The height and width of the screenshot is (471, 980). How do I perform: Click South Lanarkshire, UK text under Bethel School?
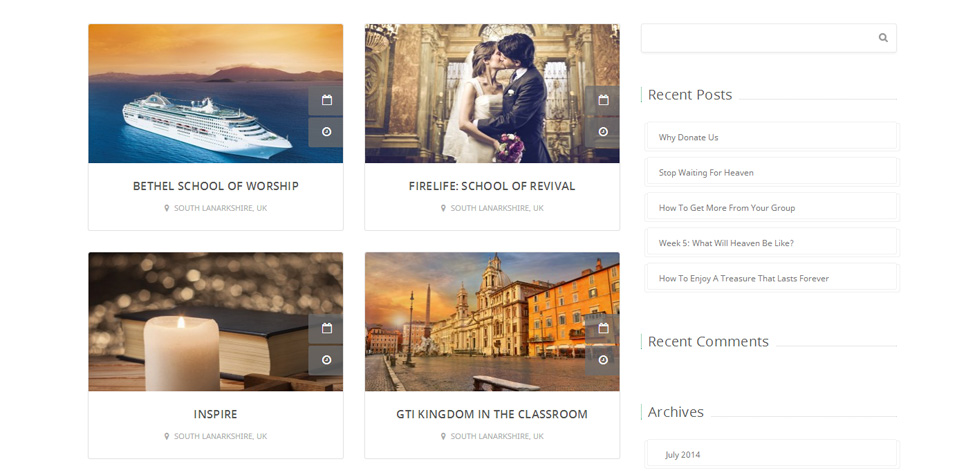click(x=221, y=208)
